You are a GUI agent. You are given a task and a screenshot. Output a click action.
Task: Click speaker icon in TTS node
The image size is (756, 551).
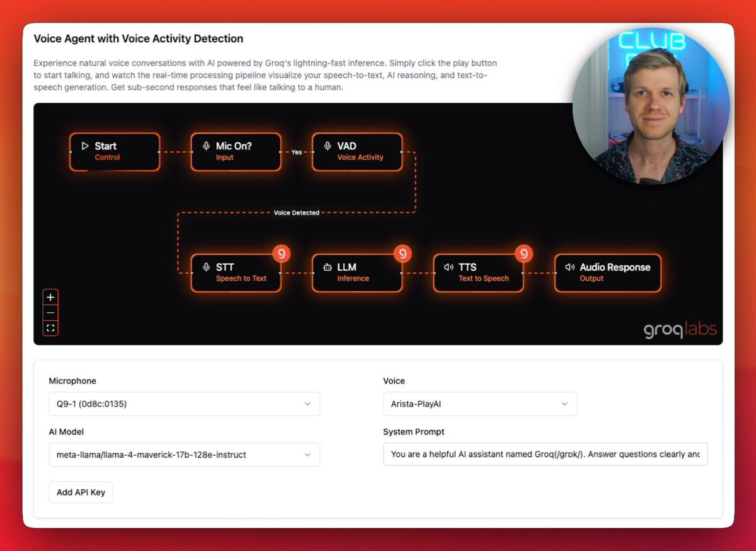click(x=449, y=267)
